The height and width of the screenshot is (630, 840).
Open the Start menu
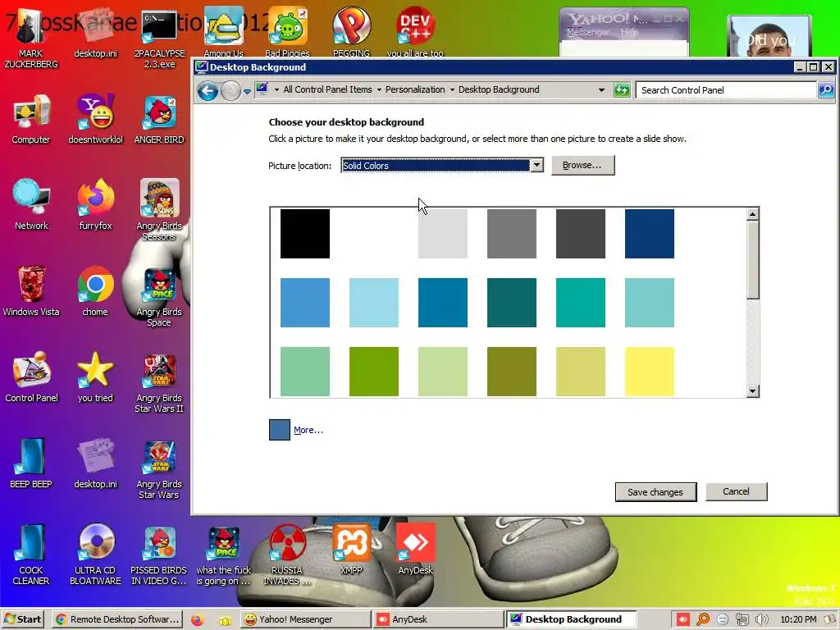[22, 619]
